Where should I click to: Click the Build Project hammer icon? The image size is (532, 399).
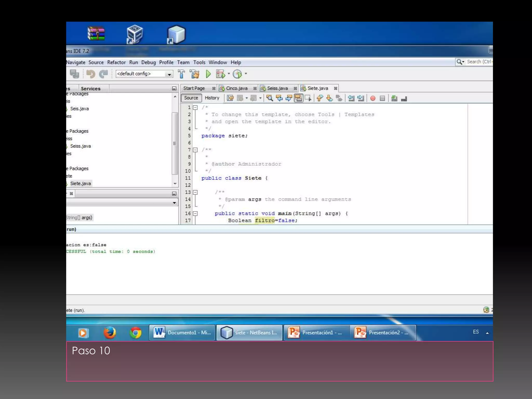[182, 74]
